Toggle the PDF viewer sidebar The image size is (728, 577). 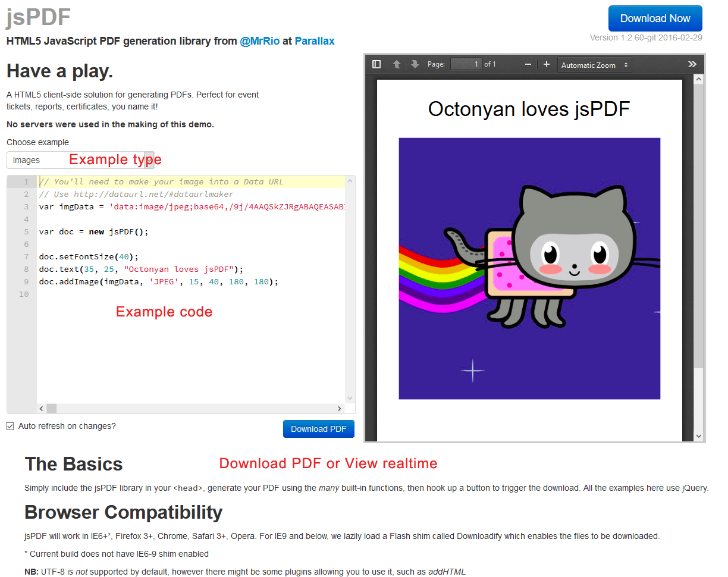click(x=376, y=64)
